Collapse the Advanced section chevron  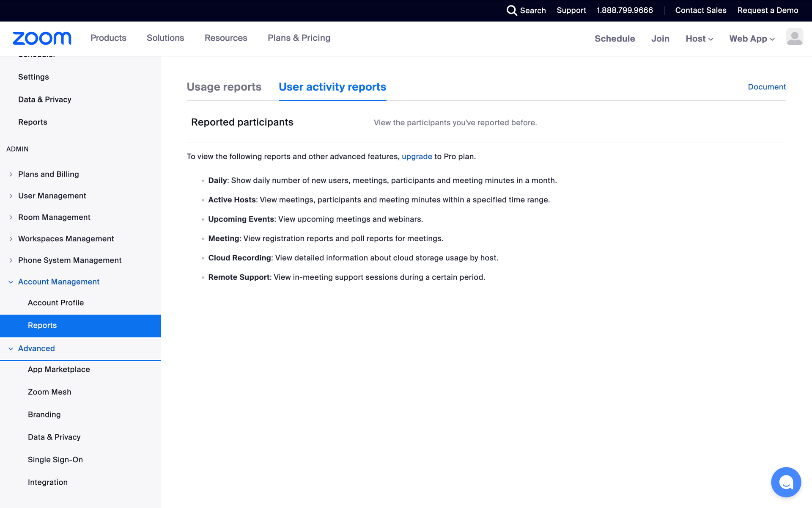click(x=11, y=349)
